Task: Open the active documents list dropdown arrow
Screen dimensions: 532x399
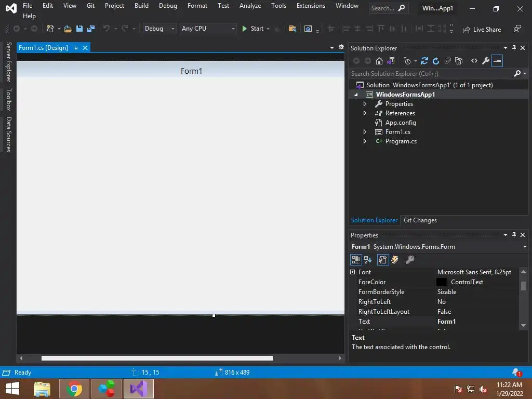Action: pyautogui.click(x=332, y=47)
